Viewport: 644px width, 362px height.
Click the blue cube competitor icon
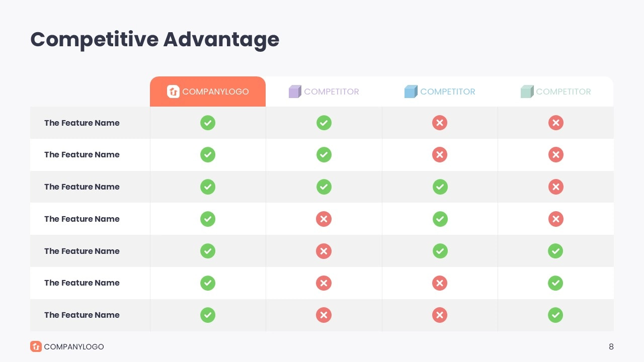411,92
